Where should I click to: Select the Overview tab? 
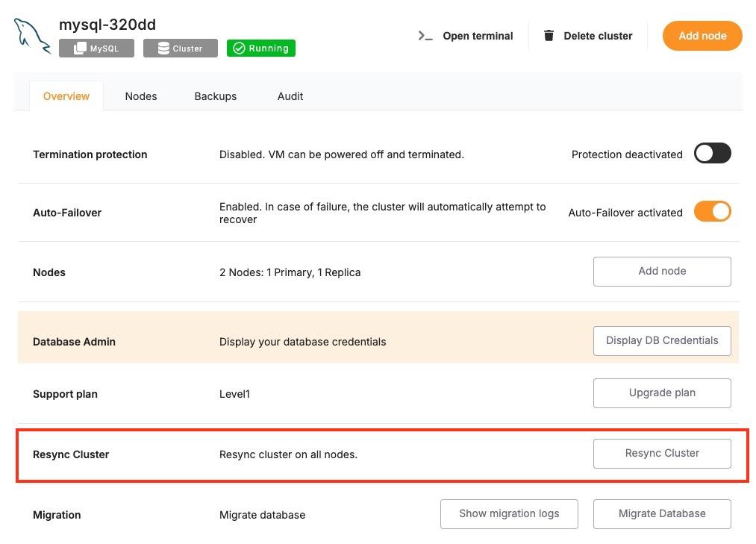point(66,96)
